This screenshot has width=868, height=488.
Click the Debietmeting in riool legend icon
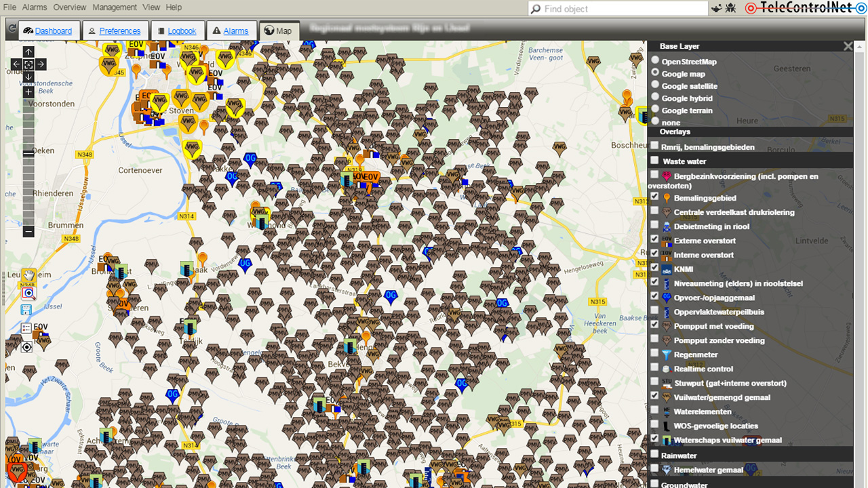click(x=667, y=226)
